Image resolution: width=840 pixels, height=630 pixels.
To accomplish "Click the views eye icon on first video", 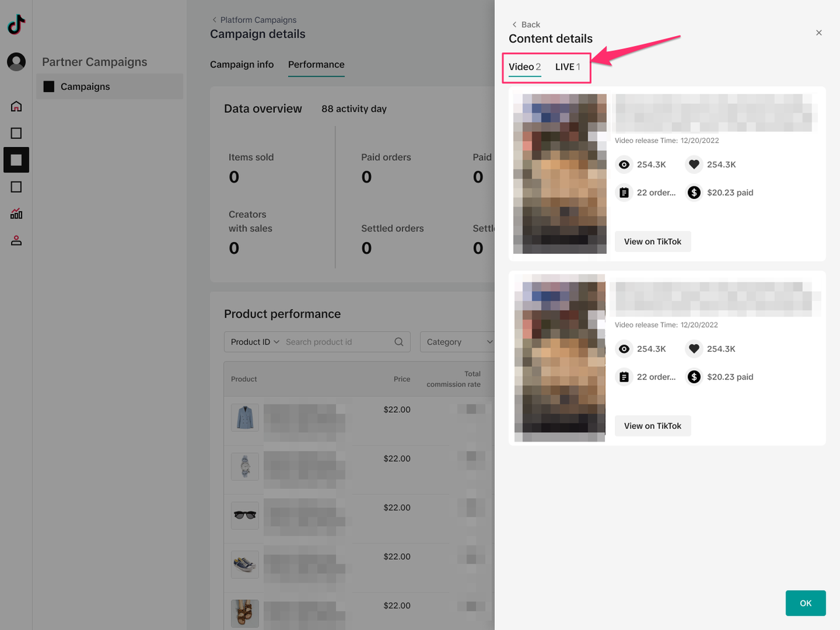I will [x=624, y=165].
